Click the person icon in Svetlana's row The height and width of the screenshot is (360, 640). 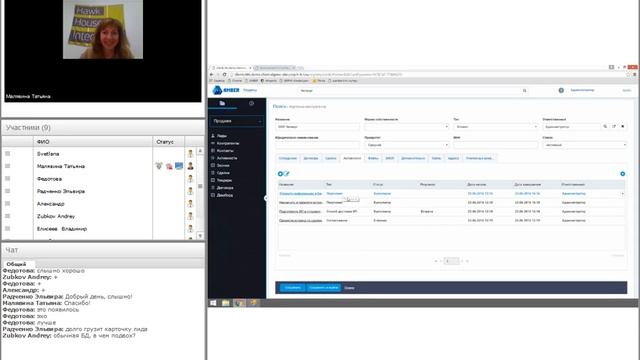[190, 153]
